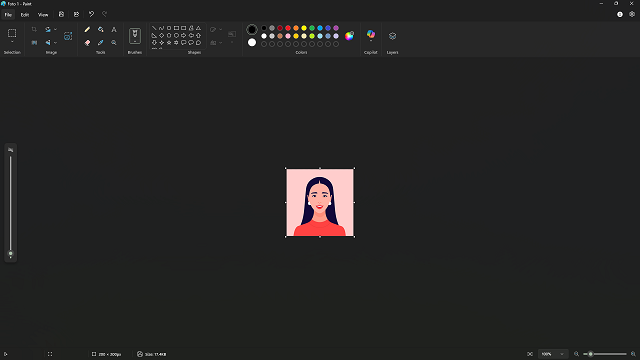Open the File menu

click(x=8, y=15)
